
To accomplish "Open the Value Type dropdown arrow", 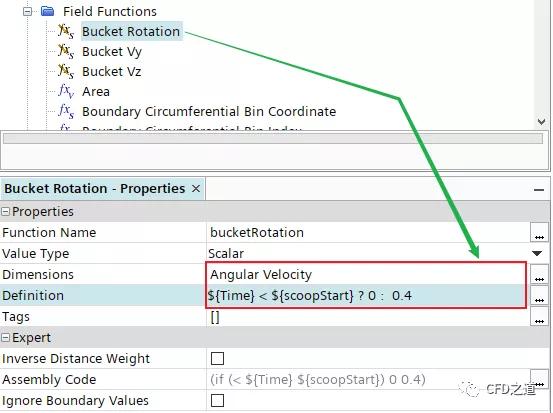I will pyautogui.click(x=537, y=253).
